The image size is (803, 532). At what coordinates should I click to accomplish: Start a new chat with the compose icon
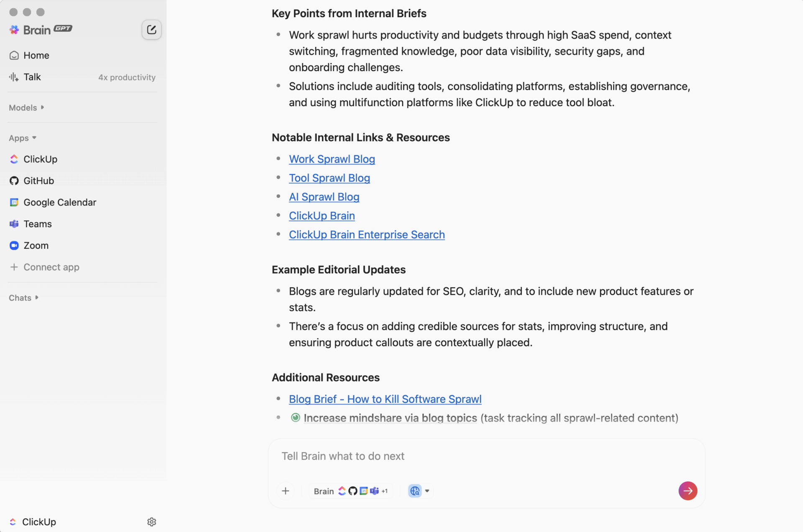(151, 29)
